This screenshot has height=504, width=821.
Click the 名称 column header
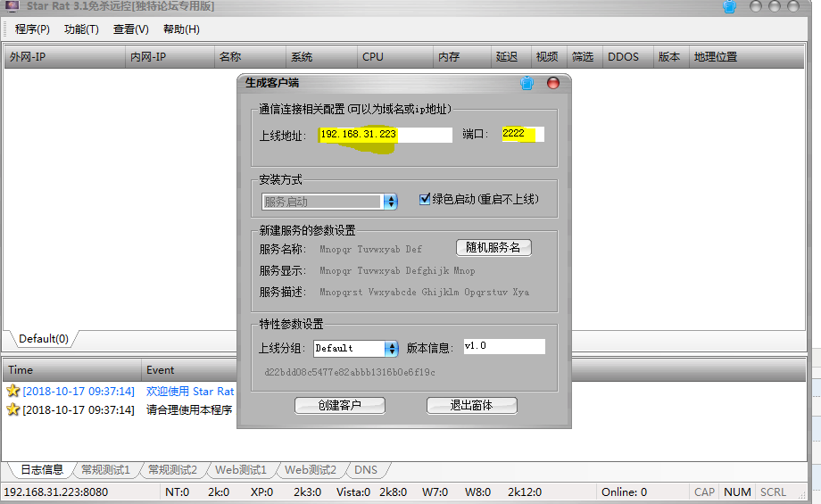pos(250,56)
